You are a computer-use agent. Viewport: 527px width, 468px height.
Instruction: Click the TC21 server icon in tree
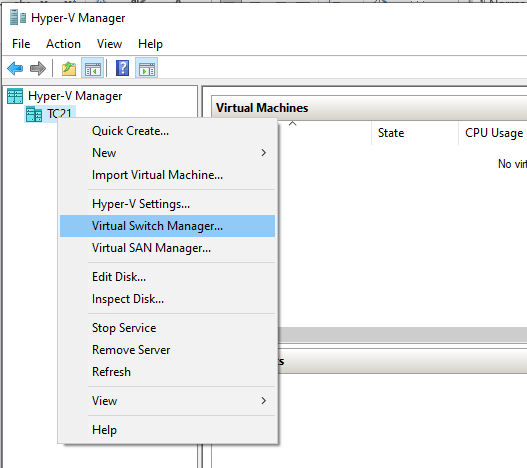coord(34,114)
